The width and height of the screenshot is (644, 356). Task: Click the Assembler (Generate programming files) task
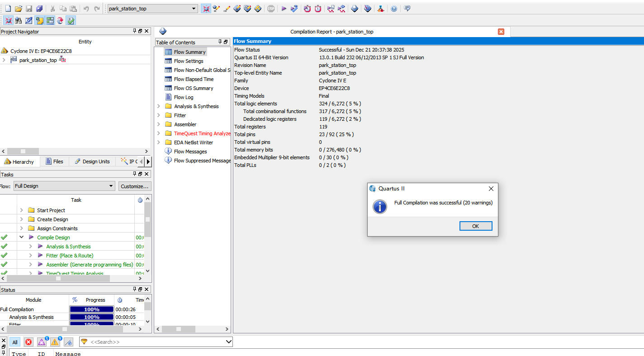pyautogui.click(x=90, y=265)
